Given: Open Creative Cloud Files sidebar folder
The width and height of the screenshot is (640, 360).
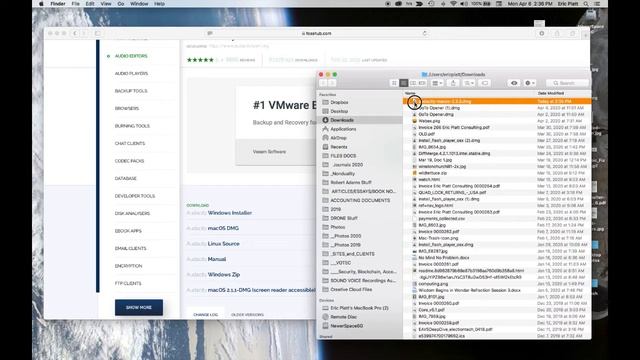Looking at the screenshot, I should (351, 289).
